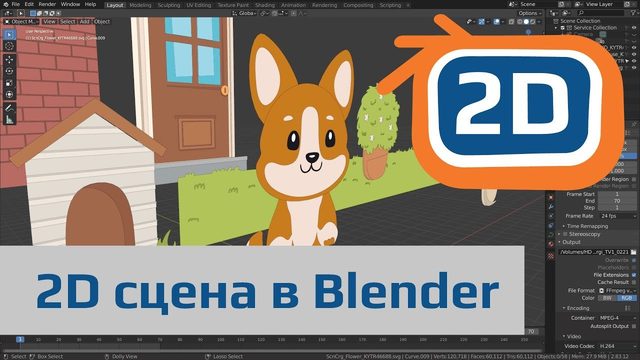Switch to wireframe viewport shading

click(x=520, y=22)
